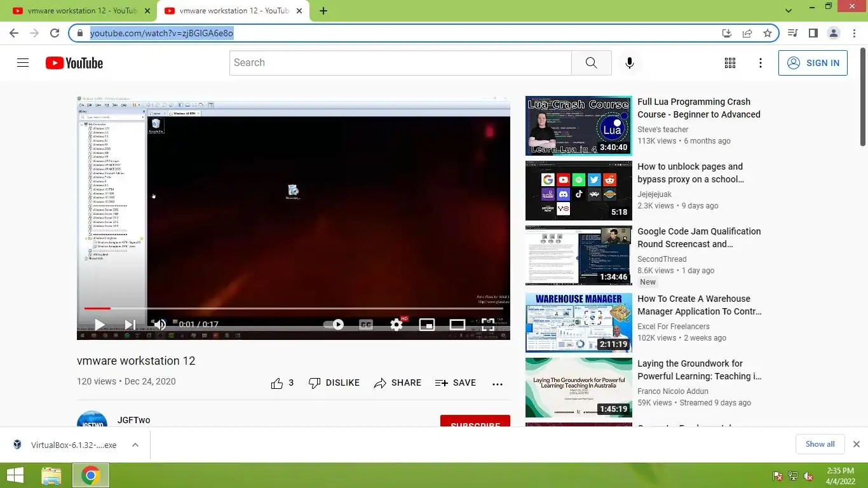Activate miniplayer mode
The height and width of the screenshot is (488, 868).
[427, 325]
